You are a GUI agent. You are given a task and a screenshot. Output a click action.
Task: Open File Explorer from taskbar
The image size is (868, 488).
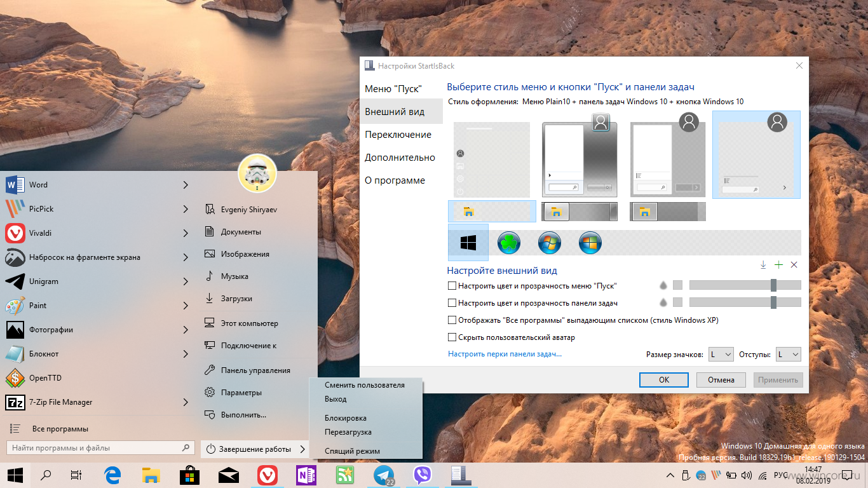tap(151, 475)
